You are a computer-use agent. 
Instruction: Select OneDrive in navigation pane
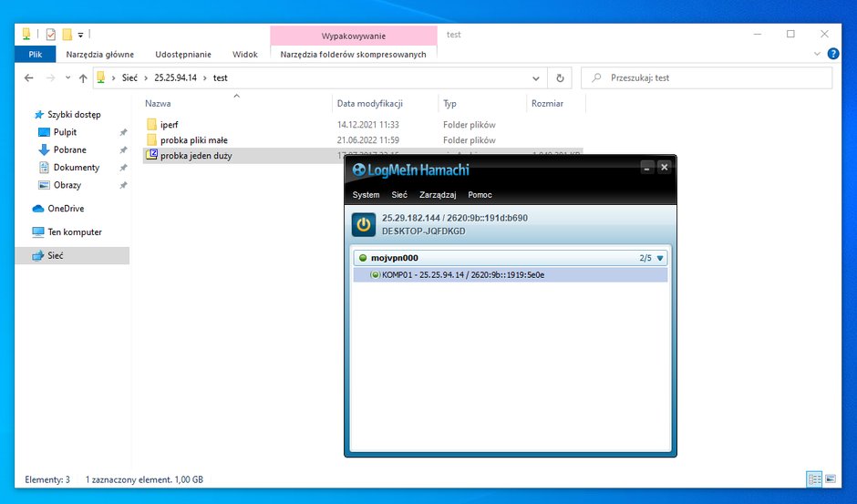tap(66, 209)
